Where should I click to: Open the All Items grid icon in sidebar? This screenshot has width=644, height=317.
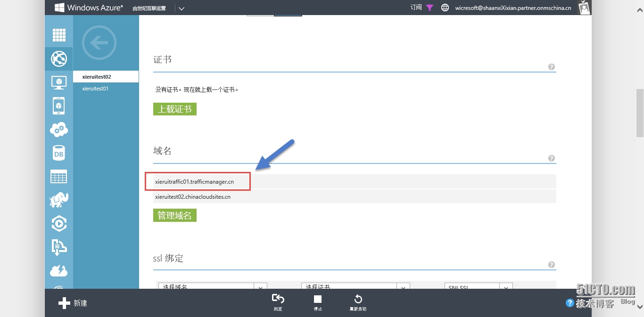[59, 35]
